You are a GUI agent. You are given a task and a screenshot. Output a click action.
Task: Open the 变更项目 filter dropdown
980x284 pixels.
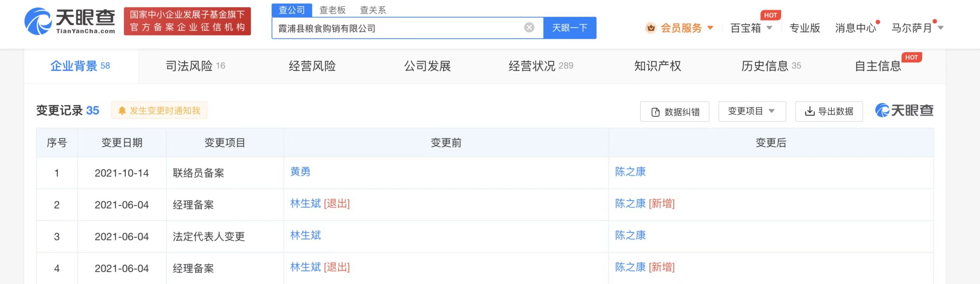pos(752,111)
